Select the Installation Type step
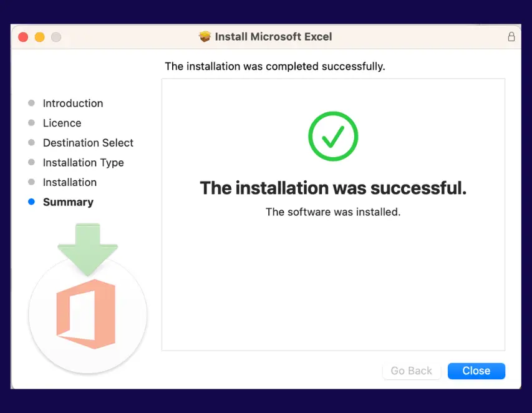Screen dimensions: 532x413 coord(83,163)
